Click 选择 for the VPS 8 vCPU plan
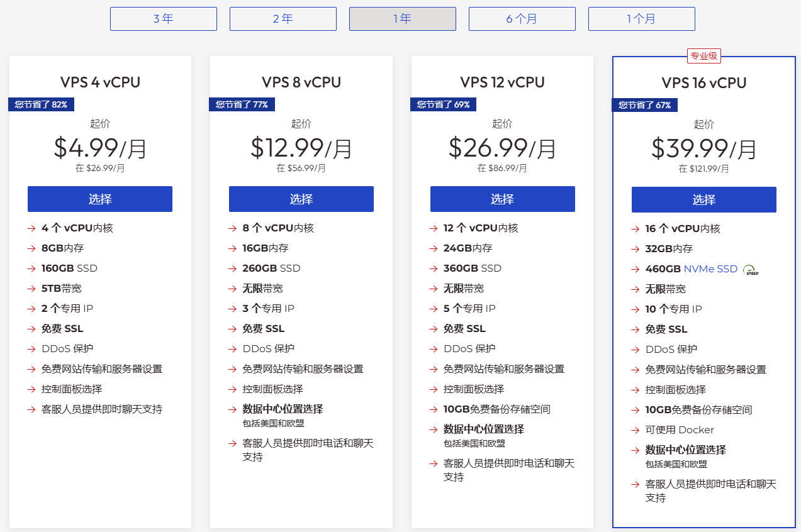Viewport: 801px width, 532px height. tap(301, 199)
